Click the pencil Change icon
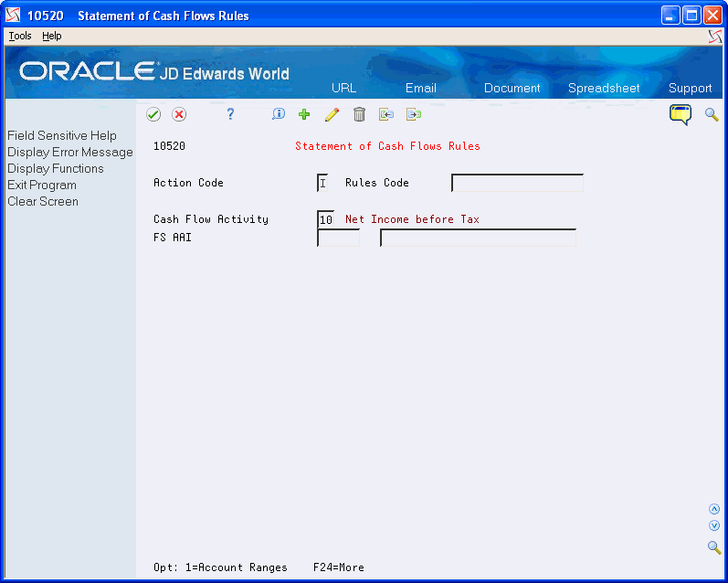 [x=332, y=114]
